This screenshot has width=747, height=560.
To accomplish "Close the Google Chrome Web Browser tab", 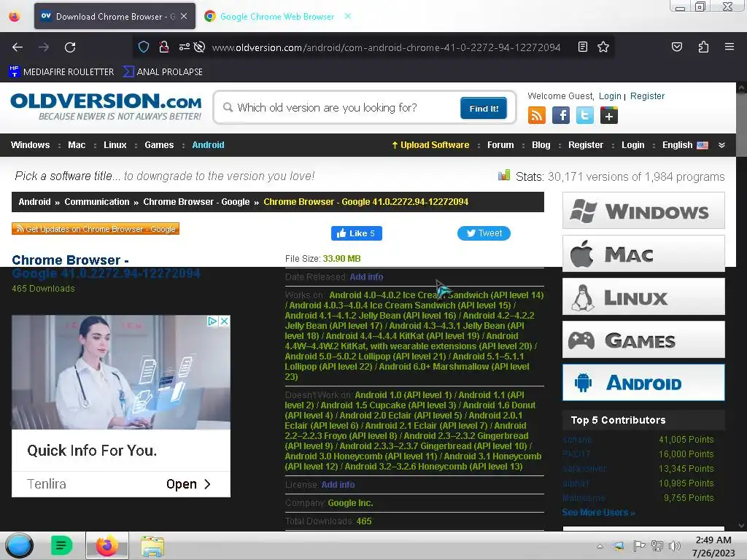I will click(348, 16).
